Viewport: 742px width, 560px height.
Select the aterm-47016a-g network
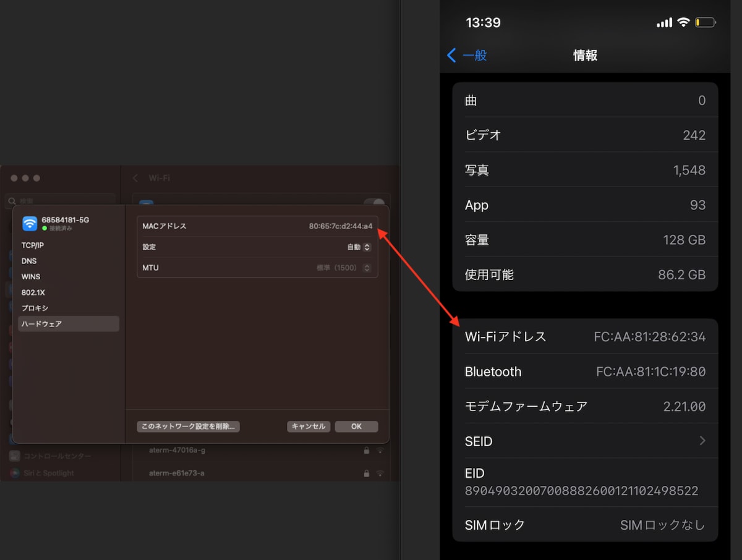(177, 451)
